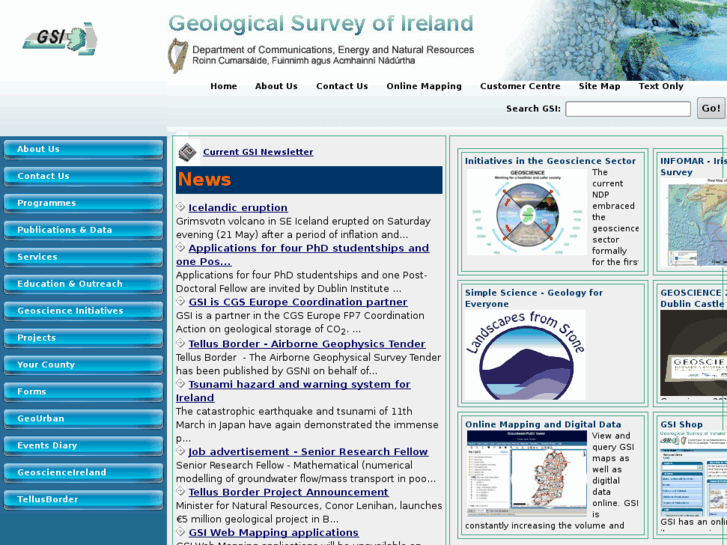Viewport: 727px width, 545px height.
Task: Click the bullet icon beside Tellus Border - Airborne Geophysics Tender
Action: pos(181,343)
